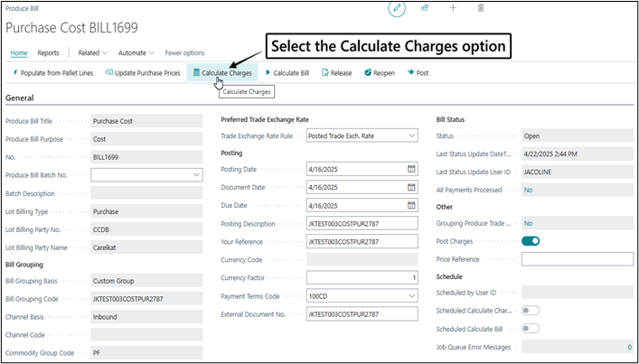Click Channel Basis value Inbound

coord(146,317)
